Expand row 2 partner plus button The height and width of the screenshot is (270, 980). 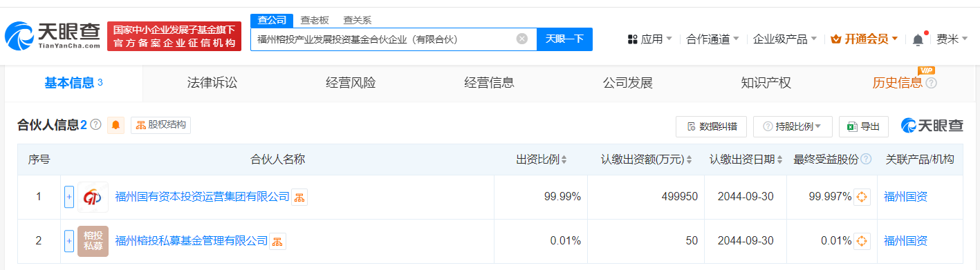[68, 241]
